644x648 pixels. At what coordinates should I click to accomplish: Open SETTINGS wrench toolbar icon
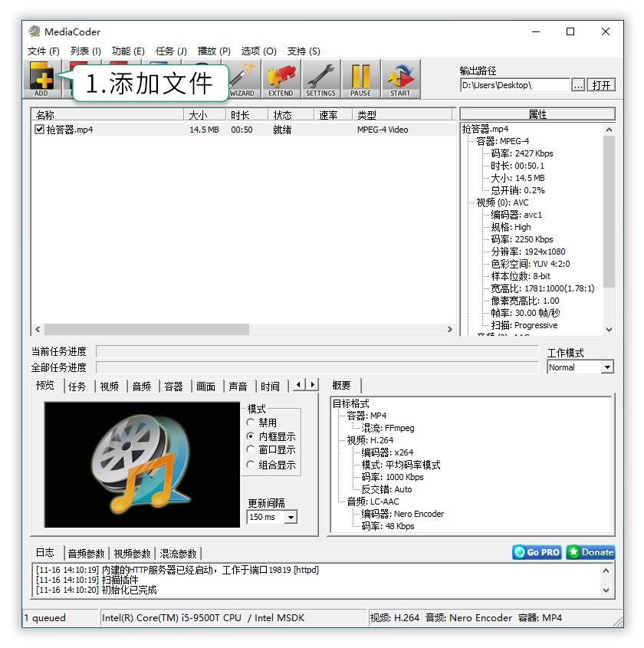(x=320, y=78)
